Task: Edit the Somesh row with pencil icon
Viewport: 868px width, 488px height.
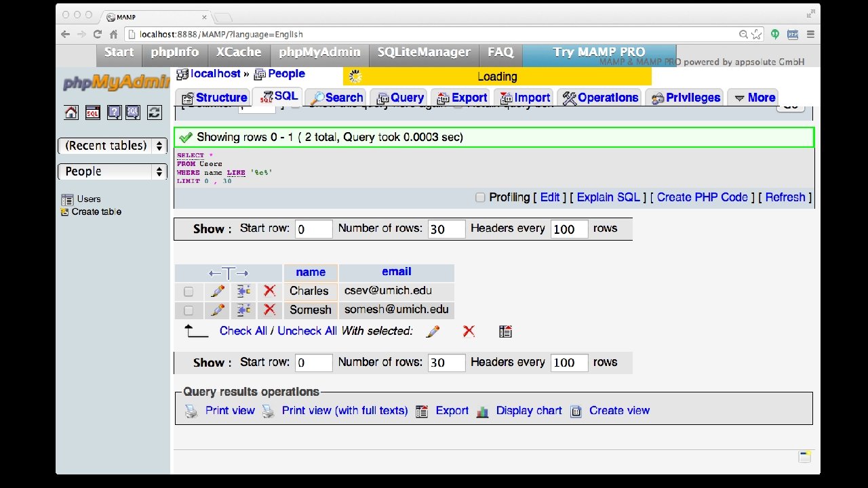Action: (x=218, y=310)
